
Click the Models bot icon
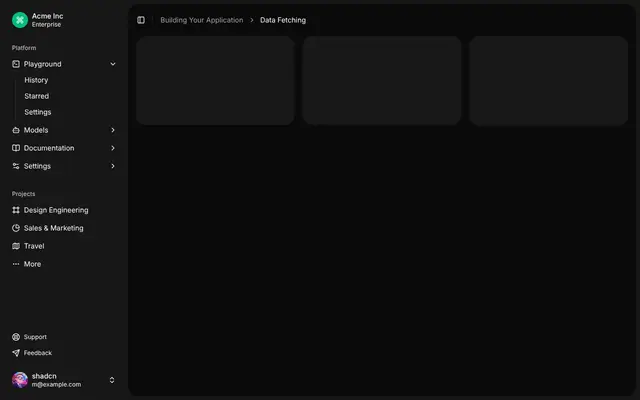16,130
